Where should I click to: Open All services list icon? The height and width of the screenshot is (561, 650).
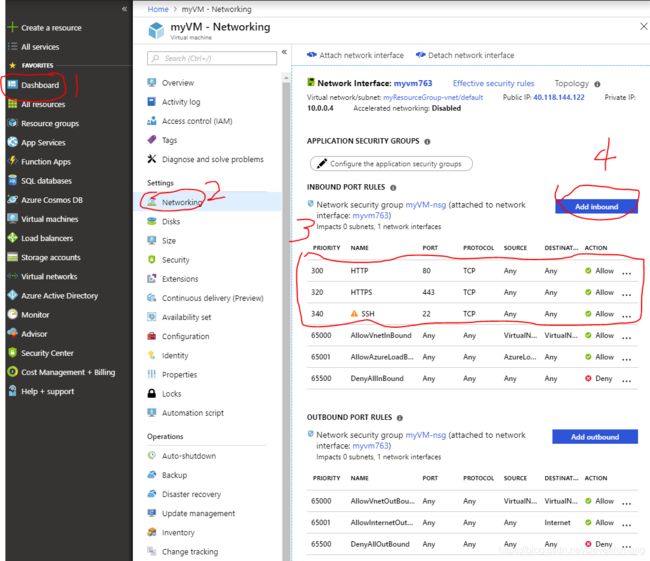tap(12, 46)
